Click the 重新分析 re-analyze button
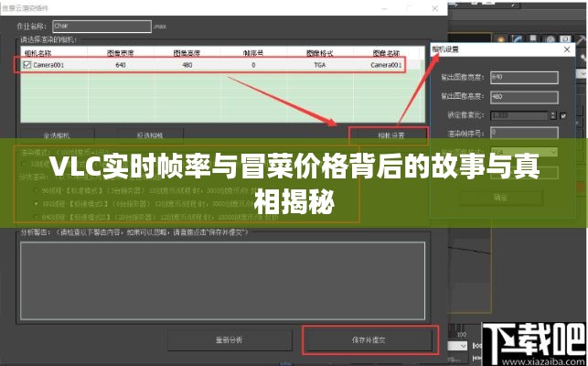This screenshot has width=588, height=366. point(230,340)
